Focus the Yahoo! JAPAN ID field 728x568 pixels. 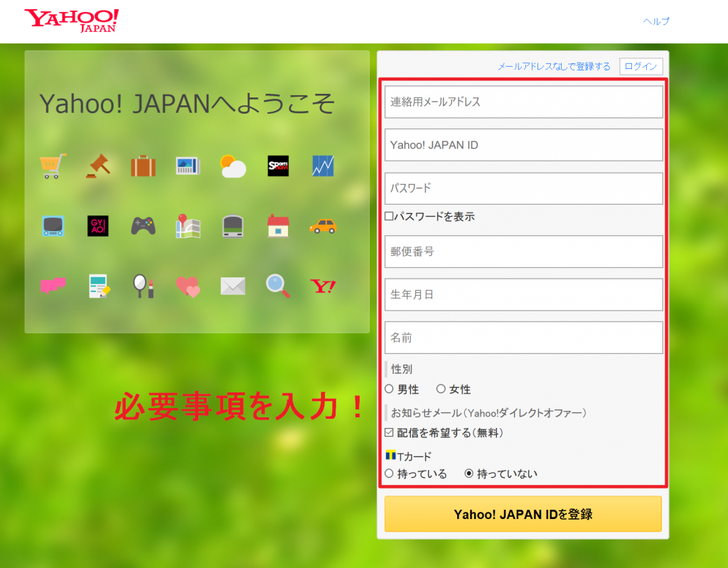click(x=524, y=145)
